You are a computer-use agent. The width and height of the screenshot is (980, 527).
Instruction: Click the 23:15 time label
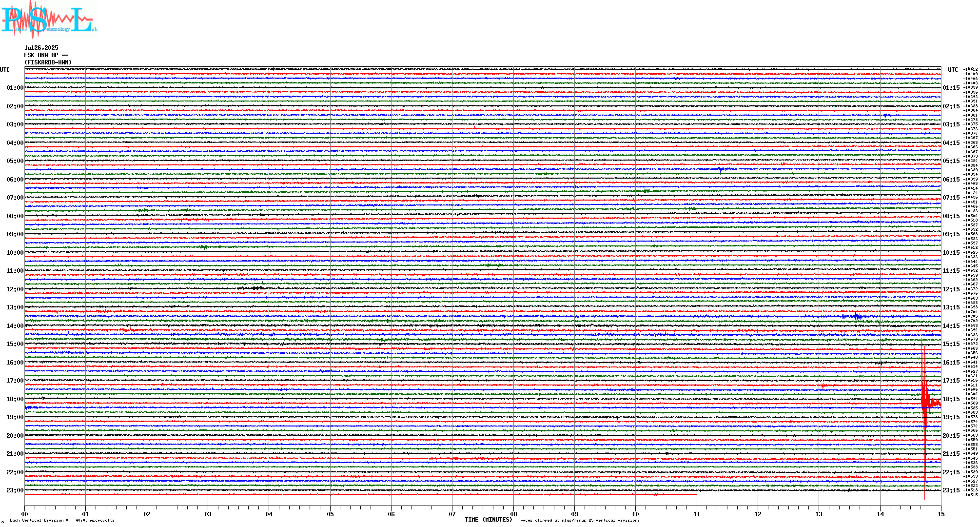tap(951, 490)
